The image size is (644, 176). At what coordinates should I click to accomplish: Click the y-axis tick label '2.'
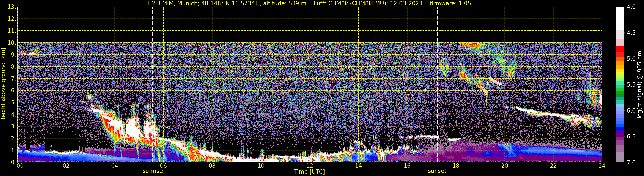click(13, 139)
